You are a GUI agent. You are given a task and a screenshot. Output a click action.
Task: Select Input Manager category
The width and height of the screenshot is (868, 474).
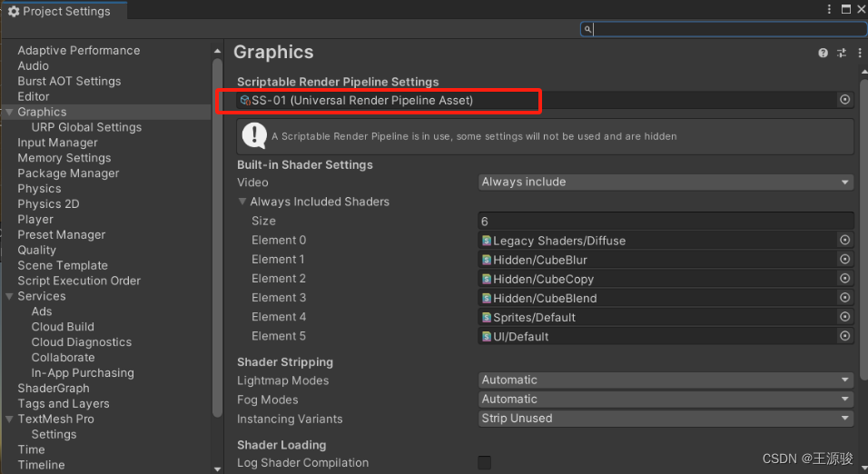pyautogui.click(x=57, y=143)
